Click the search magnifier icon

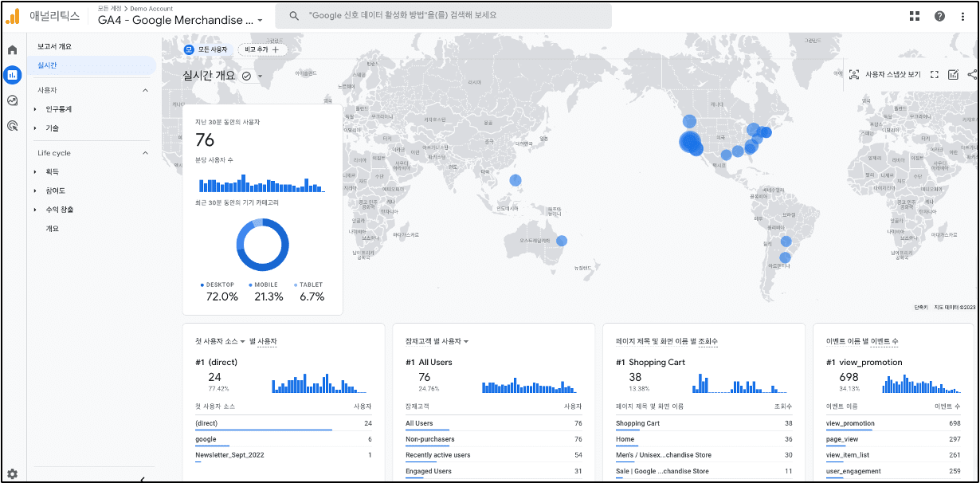294,16
